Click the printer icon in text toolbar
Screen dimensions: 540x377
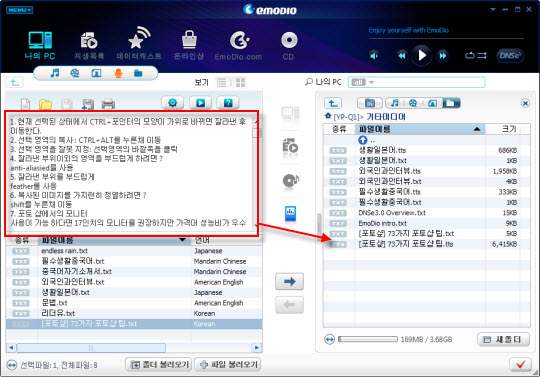pyautogui.click(x=108, y=104)
